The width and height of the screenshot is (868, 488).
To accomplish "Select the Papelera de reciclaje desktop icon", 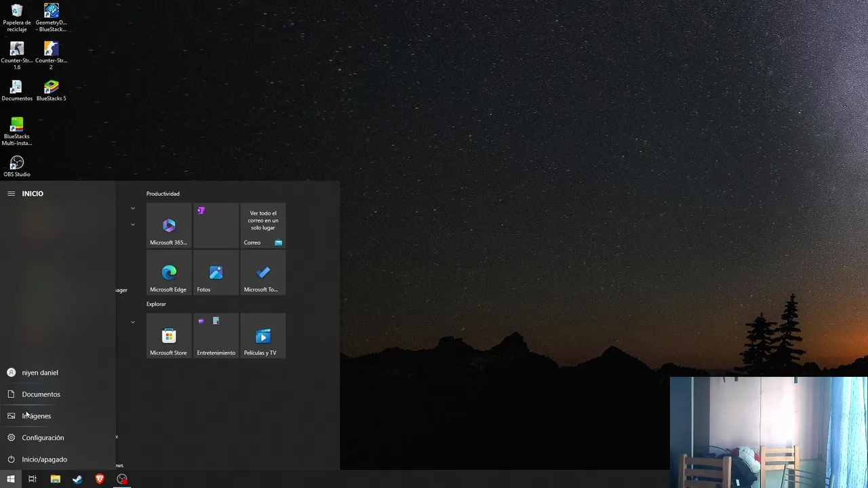I will [x=17, y=18].
